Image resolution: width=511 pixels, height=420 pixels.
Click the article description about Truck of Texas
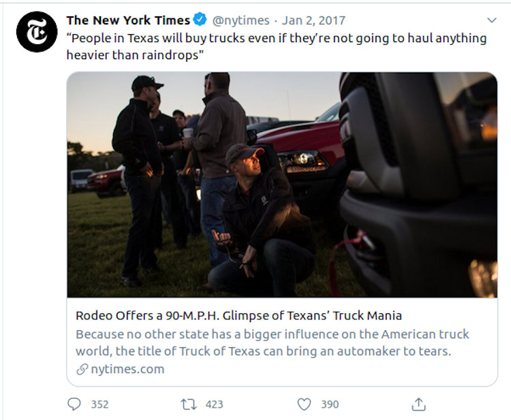click(x=273, y=342)
